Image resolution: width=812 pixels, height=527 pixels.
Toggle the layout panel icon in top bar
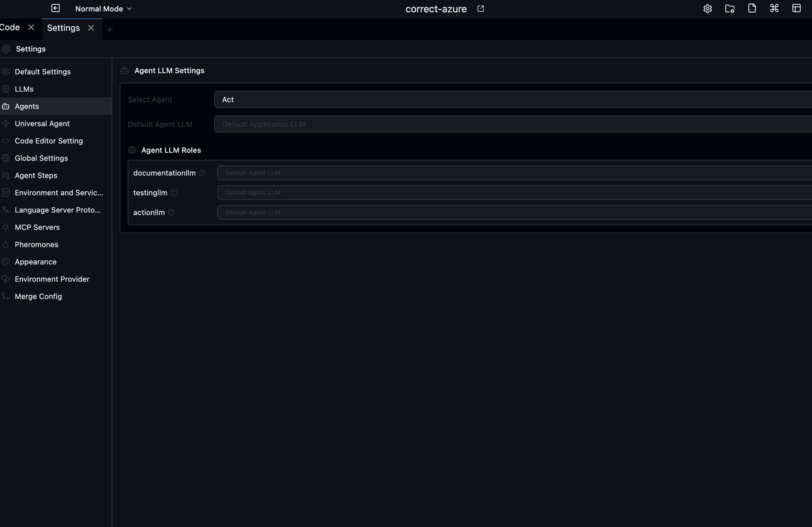796,9
